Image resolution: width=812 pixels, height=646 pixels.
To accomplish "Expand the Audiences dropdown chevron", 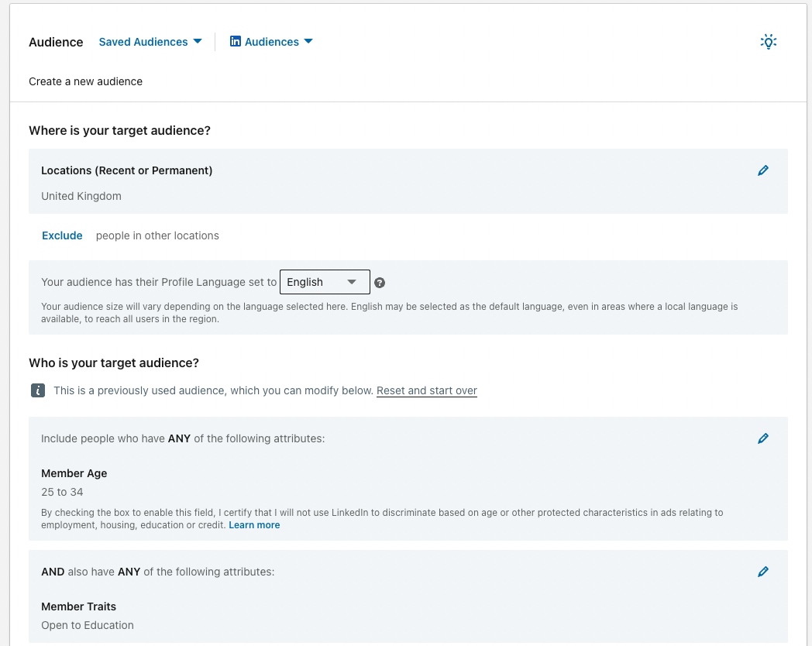I will [x=308, y=41].
